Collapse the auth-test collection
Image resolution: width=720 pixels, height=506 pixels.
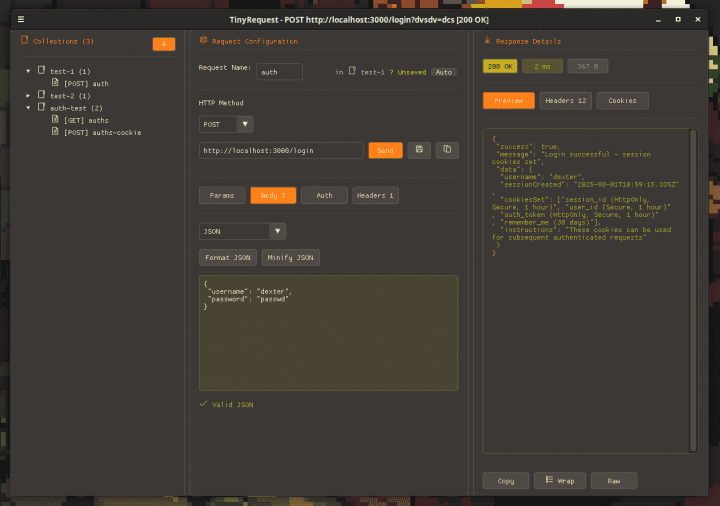tap(29, 107)
